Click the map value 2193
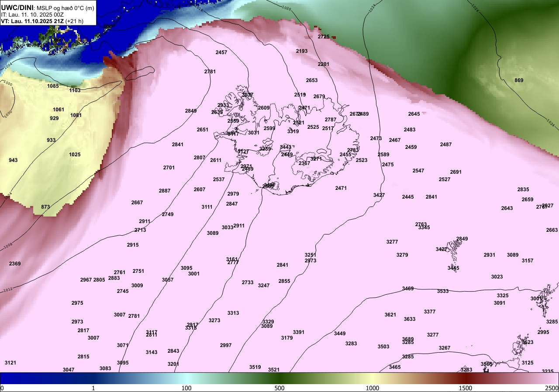This screenshot has height=392, width=559. [x=302, y=51]
